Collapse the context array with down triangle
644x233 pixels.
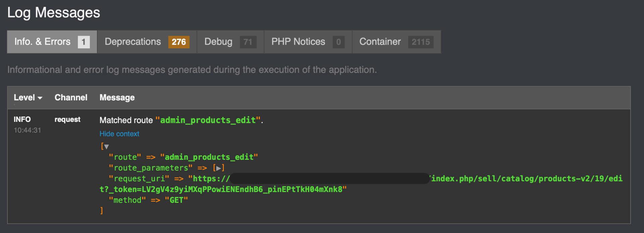[x=106, y=147]
